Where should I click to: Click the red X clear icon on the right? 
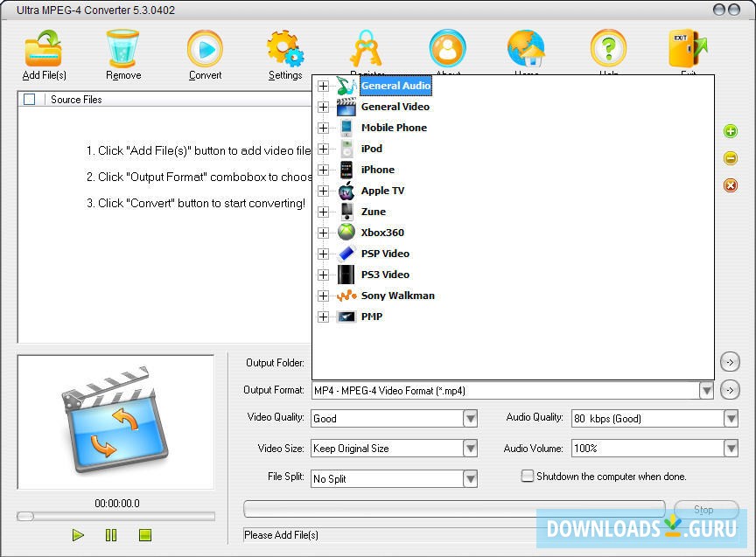click(x=731, y=185)
